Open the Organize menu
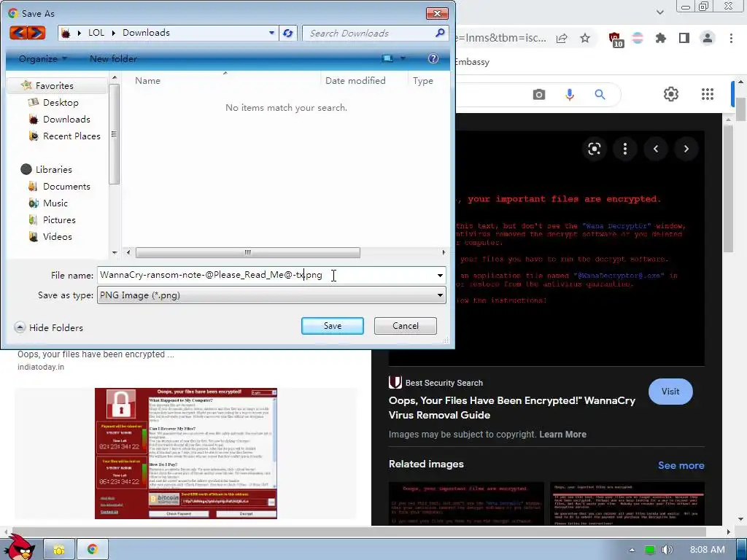Viewport: 747px width, 560px height. coord(43,58)
